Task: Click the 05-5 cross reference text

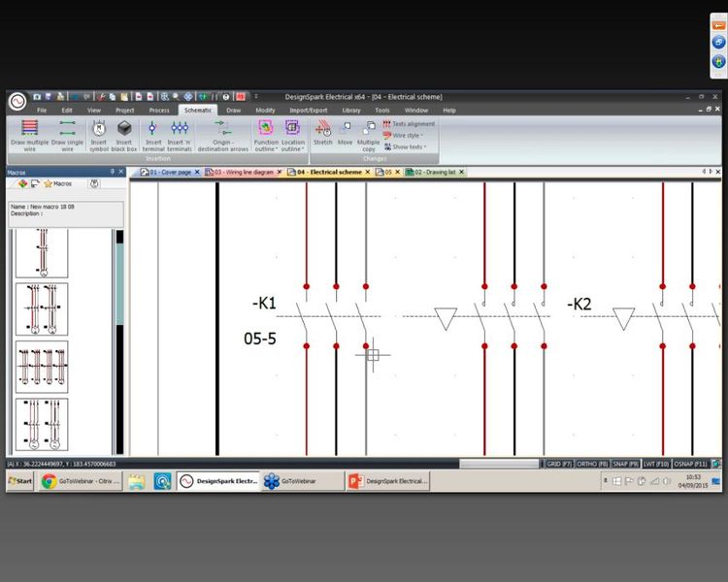Action: (x=260, y=339)
